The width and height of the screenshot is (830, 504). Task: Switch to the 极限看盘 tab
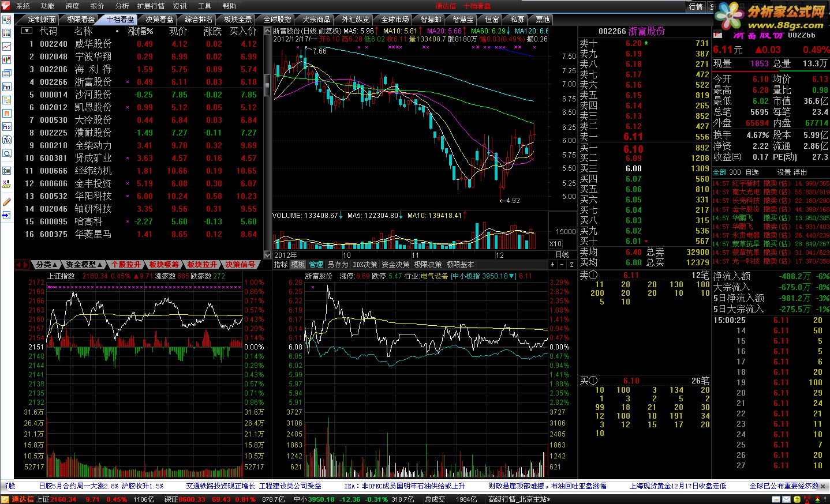point(81,19)
